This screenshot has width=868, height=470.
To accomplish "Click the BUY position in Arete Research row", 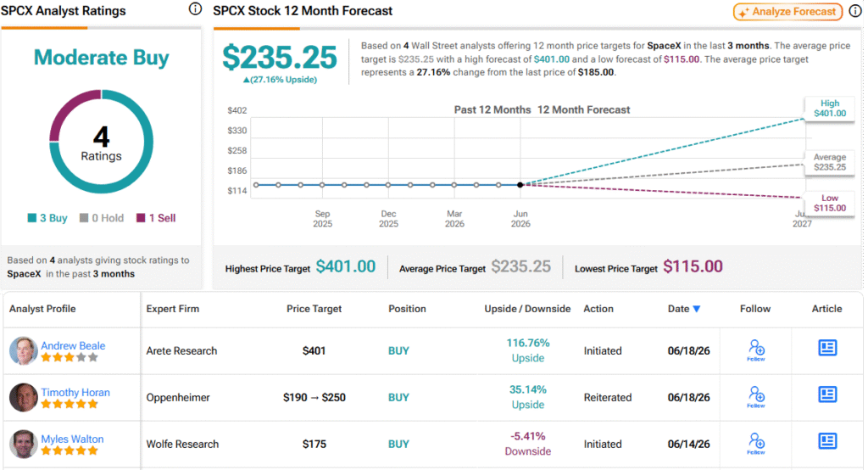I will (398, 351).
